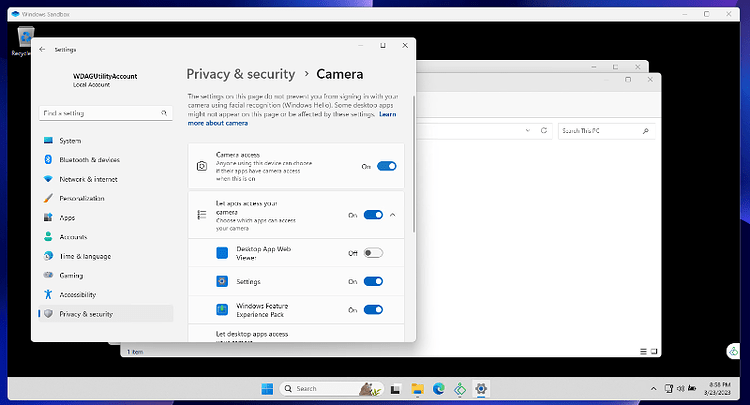This screenshot has height=405, width=750.
Task: Click the refresh icon in File Explorer
Action: click(x=544, y=130)
